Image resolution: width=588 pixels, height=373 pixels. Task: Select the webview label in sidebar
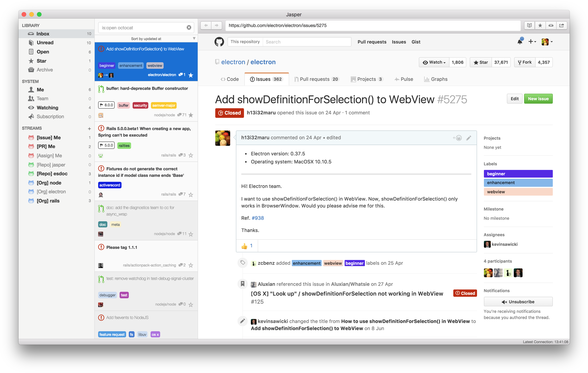[518, 192]
